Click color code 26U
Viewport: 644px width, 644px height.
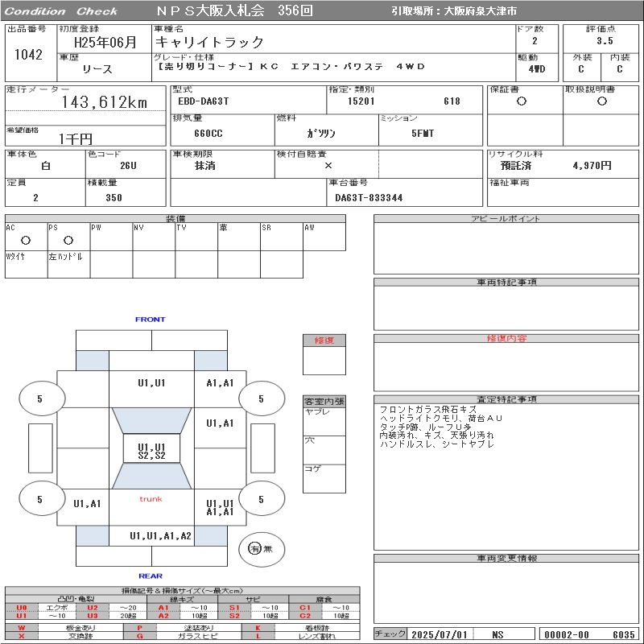pos(128,166)
